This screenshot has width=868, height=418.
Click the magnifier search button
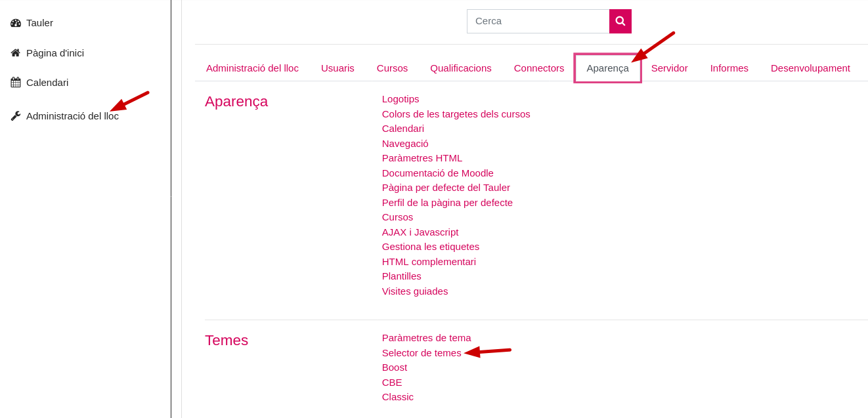(620, 21)
